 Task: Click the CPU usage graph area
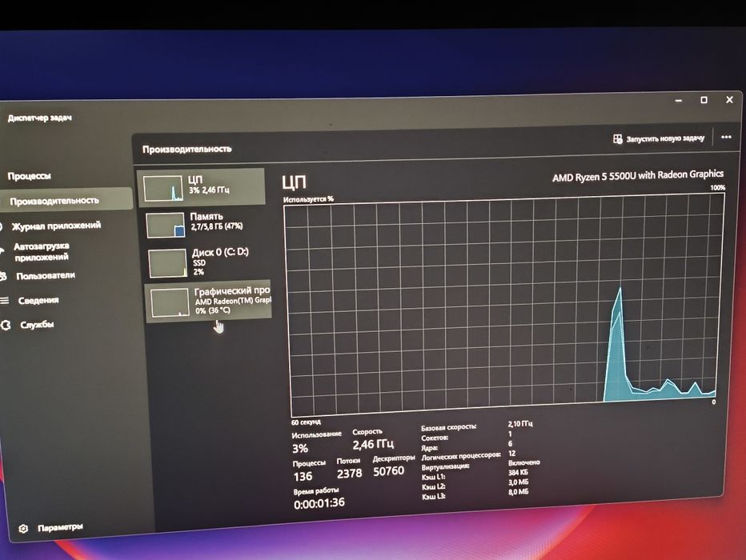505,304
